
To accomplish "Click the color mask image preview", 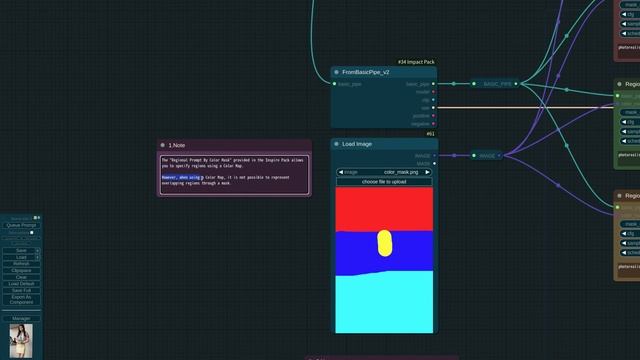I will point(384,260).
